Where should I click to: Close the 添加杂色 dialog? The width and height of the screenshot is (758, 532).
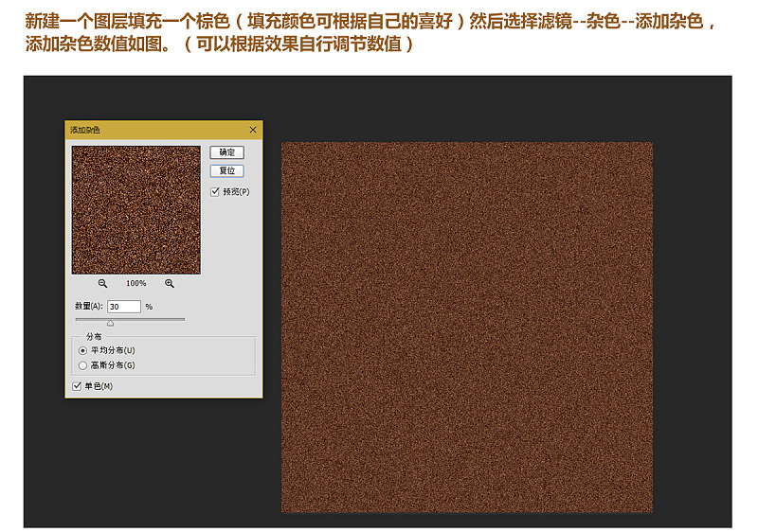[253, 130]
